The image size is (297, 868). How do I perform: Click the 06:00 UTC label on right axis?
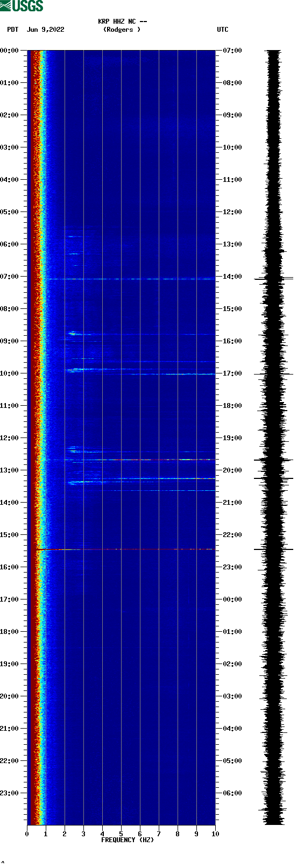pos(232,793)
